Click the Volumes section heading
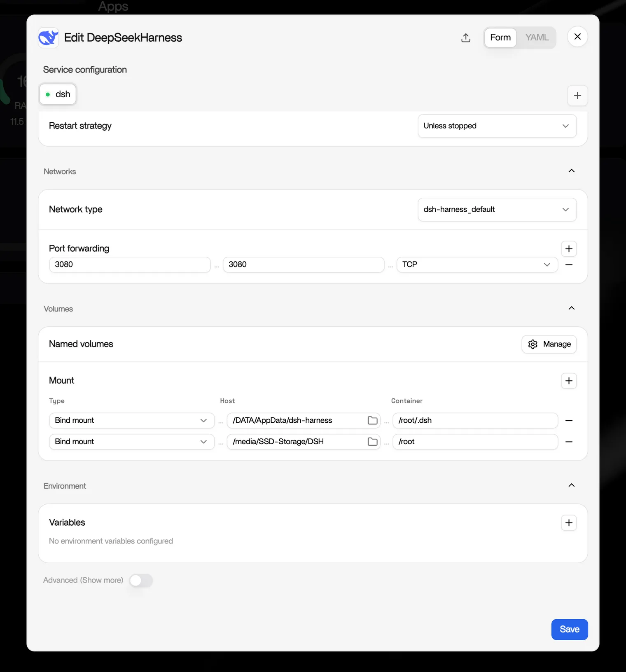 (x=58, y=309)
